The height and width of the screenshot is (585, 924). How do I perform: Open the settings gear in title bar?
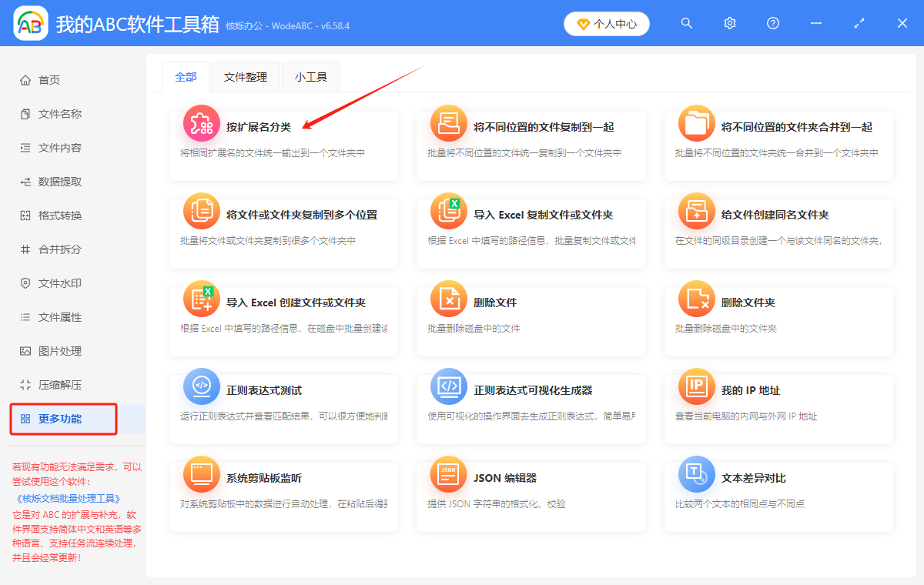(x=729, y=23)
